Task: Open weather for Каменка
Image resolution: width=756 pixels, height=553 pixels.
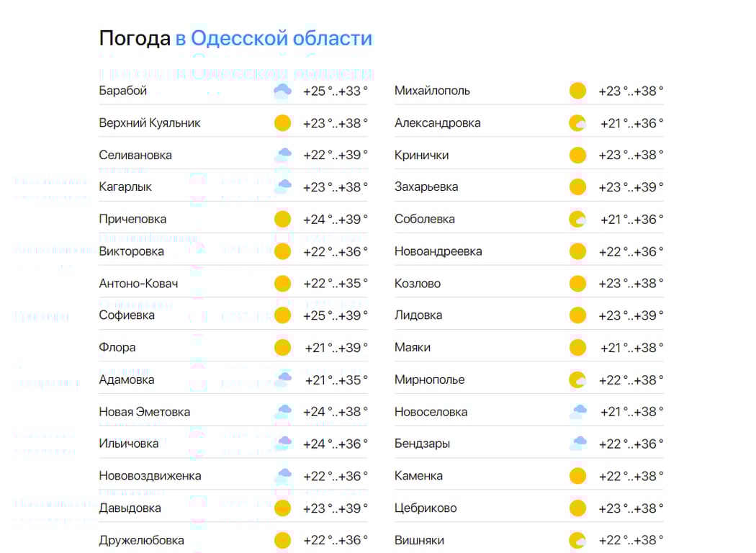Action: click(x=420, y=475)
